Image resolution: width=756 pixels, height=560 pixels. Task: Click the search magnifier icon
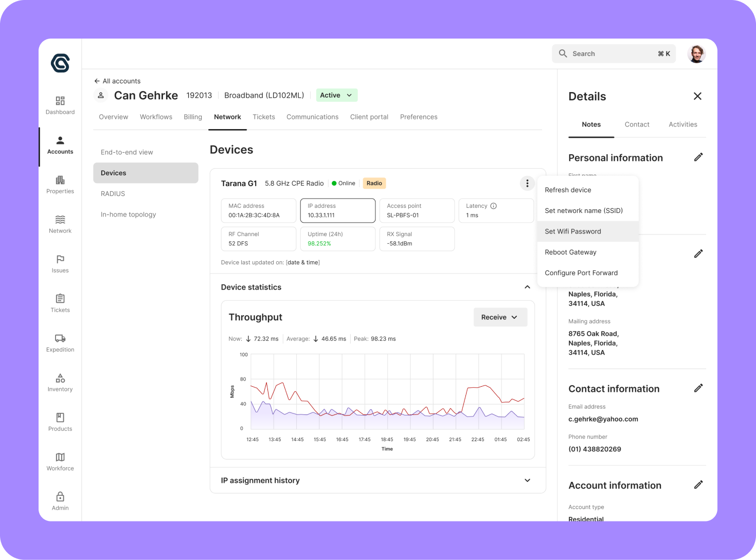[563, 53]
